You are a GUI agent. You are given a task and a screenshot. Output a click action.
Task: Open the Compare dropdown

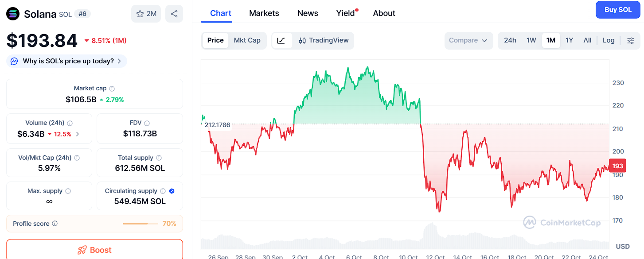[x=468, y=40]
